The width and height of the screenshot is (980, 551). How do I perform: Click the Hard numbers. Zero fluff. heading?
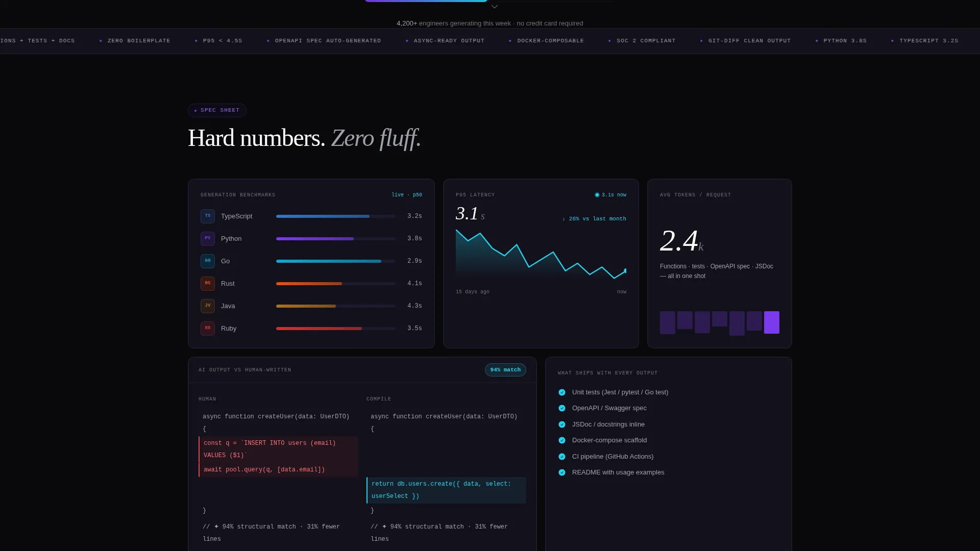coord(304,138)
